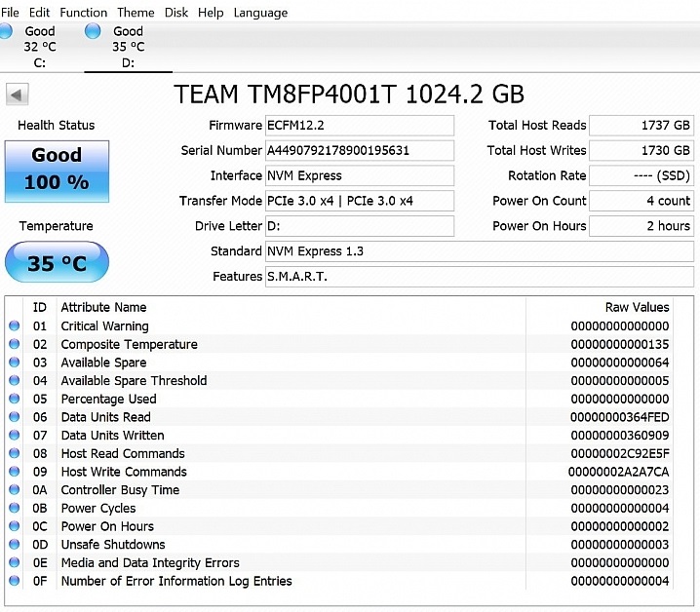Screen dimensions: 700x612
Task: Click the Transfer Mode field
Action: point(360,201)
